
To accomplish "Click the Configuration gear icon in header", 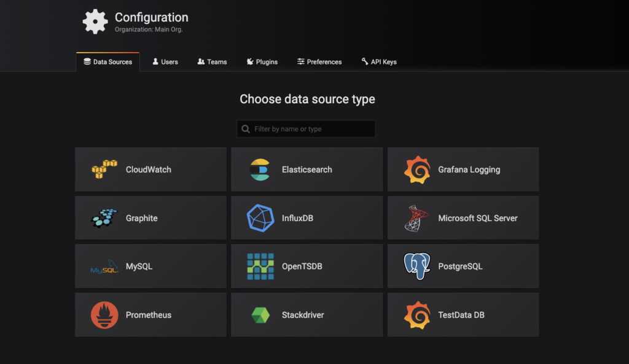I will [x=95, y=21].
